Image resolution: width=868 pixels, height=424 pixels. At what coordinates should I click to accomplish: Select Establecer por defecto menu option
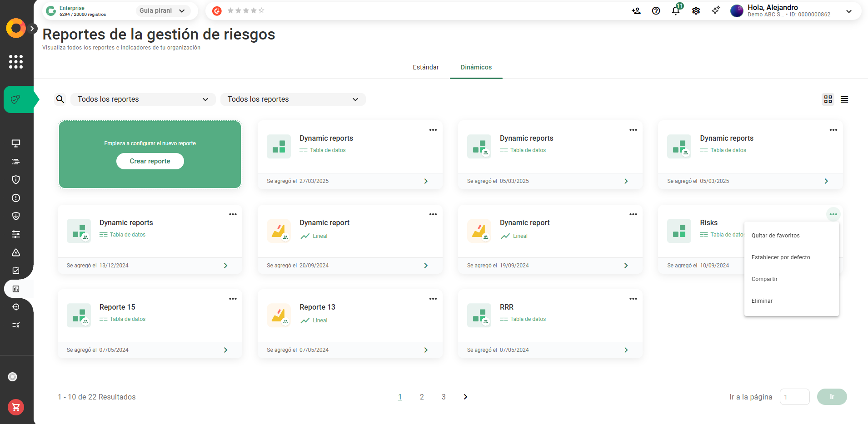tap(780, 257)
